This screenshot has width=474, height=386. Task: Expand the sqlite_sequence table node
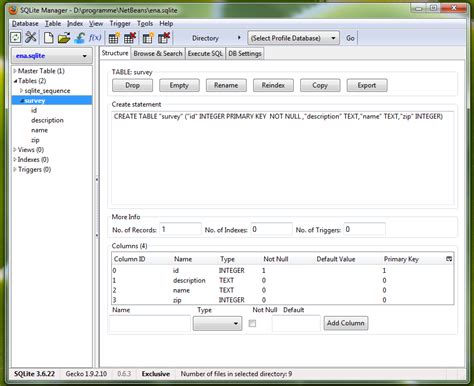(x=21, y=91)
